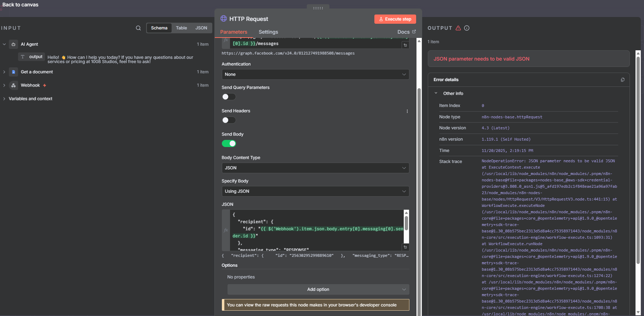Expand the Variables and context section
Viewport: 644px width, 316px height.
coord(30,99)
